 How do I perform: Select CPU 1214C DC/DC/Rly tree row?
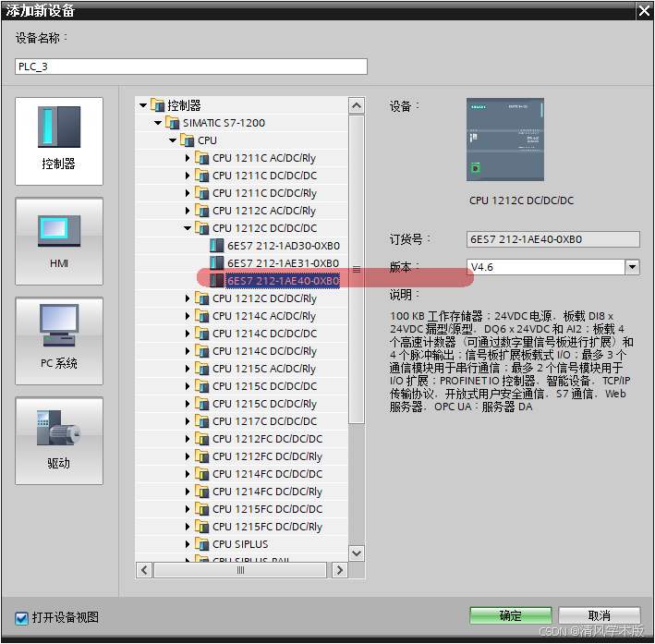tap(241, 351)
